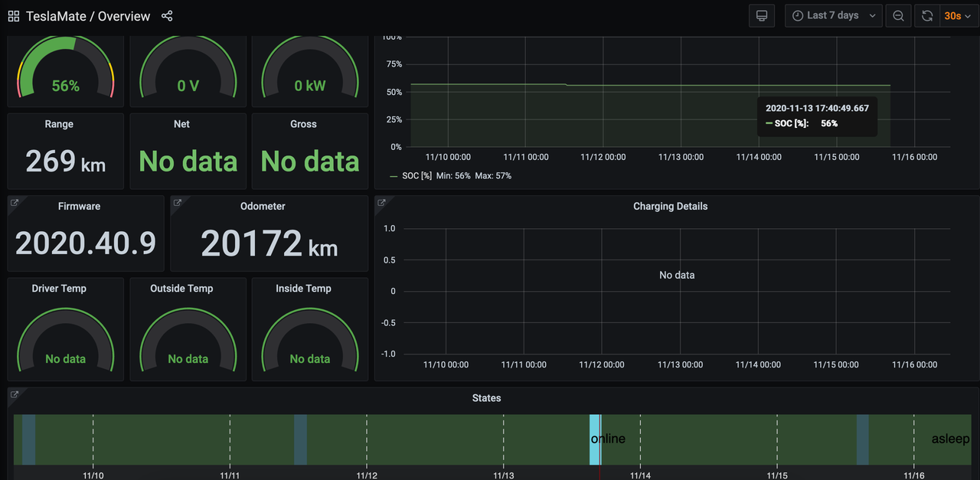Viewport: 980px width, 480px height.
Task: Toggle the SOC [%] legend series
Action: 416,176
